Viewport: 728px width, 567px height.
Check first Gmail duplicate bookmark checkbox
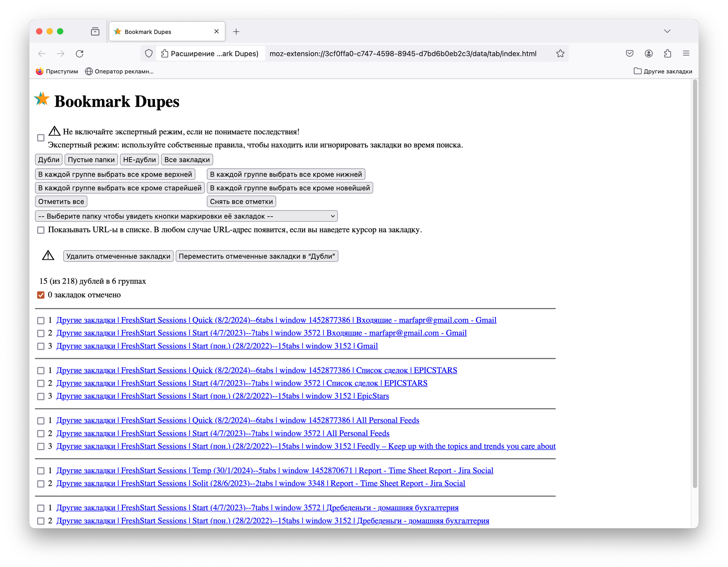pos(41,320)
